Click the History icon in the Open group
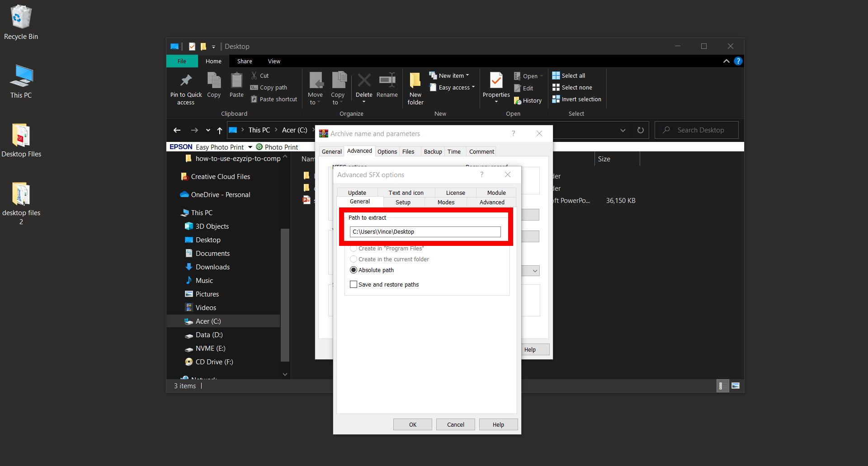The height and width of the screenshot is (466, 868). pos(528,100)
